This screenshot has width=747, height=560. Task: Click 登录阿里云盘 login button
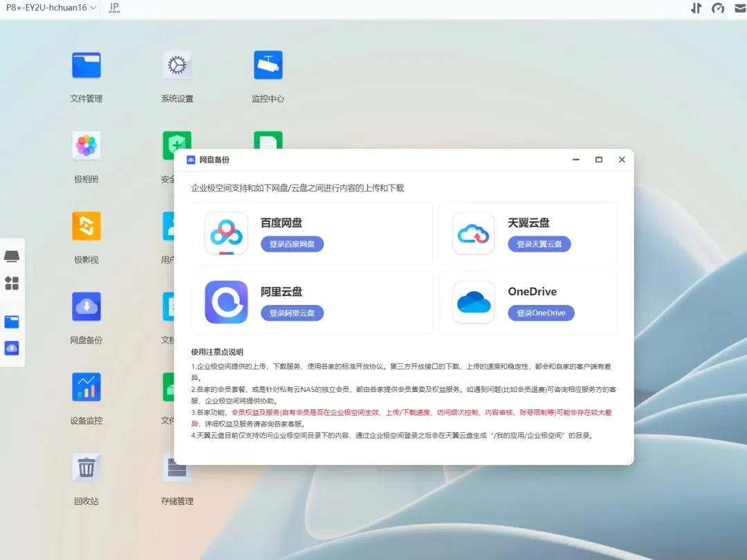click(292, 313)
